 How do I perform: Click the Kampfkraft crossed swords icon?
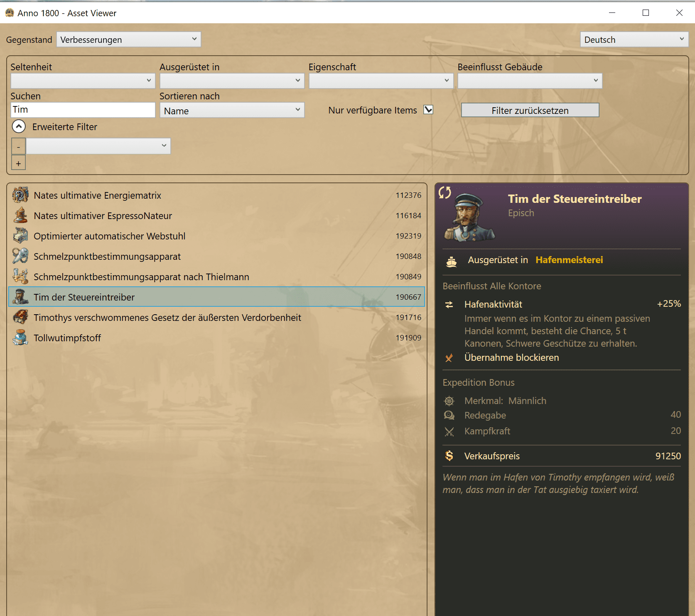tap(449, 431)
